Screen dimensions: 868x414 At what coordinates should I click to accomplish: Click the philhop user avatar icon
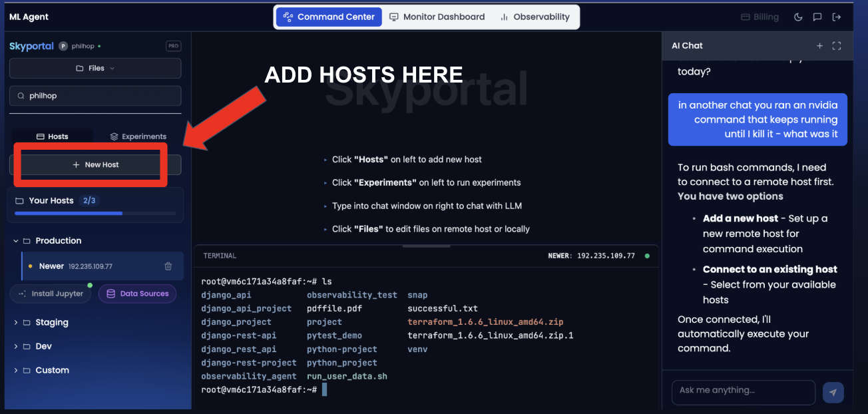63,47
